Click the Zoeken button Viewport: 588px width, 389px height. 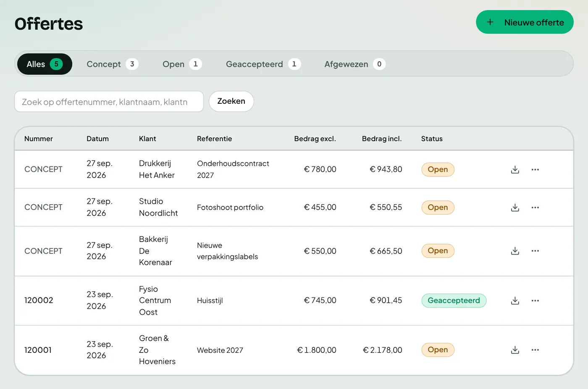coord(231,101)
